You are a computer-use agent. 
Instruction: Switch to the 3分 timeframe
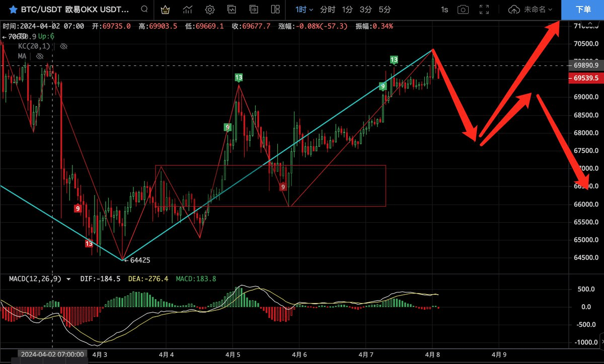(365, 10)
